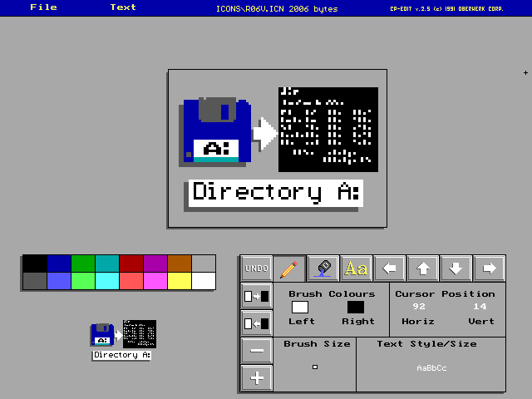Open the File menu

(43, 7)
